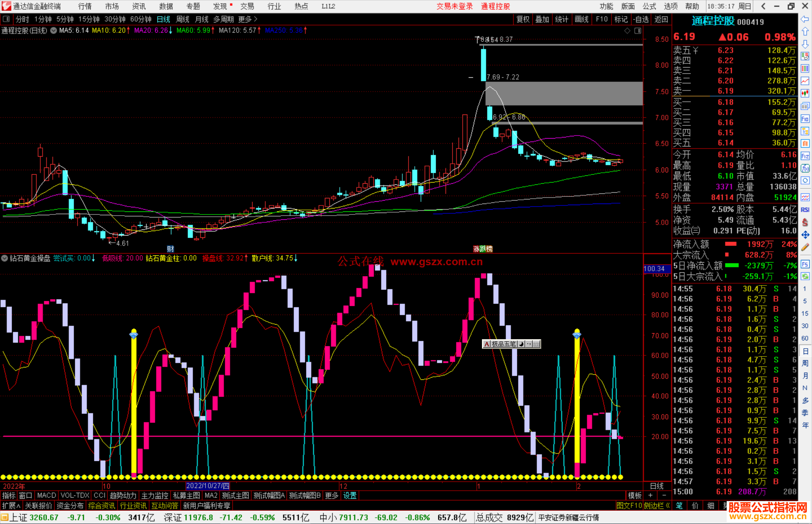Select the candlestick chart icon in sidebar
812x524 pixels.
click(x=805, y=94)
